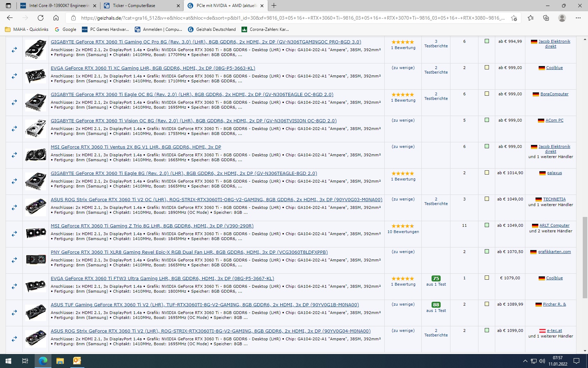
Task: Tick the checkbox for Gigabyte Gaming OC Pro
Action: [486, 41]
